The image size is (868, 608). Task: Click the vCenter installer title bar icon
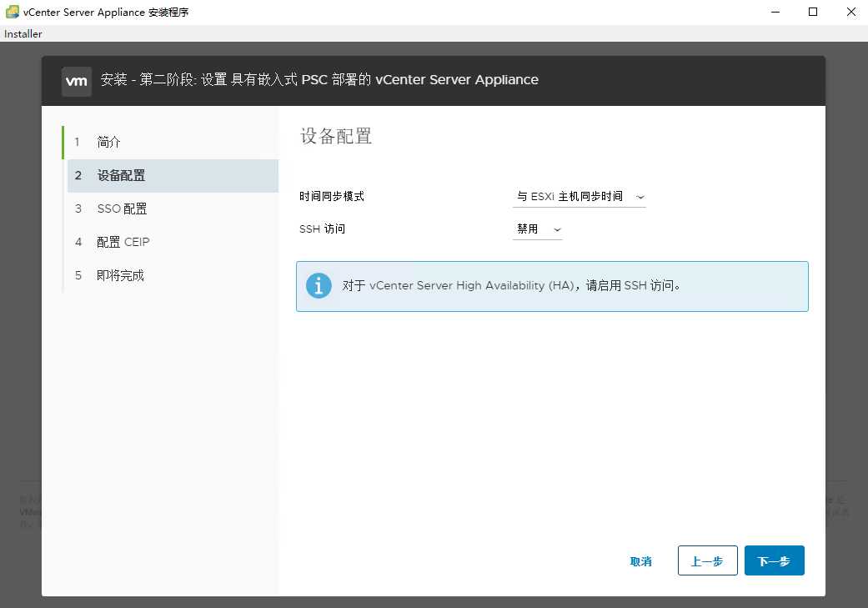(x=13, y=12)
